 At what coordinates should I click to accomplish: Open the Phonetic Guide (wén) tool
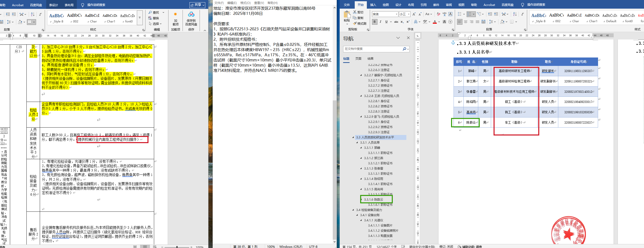444,14
